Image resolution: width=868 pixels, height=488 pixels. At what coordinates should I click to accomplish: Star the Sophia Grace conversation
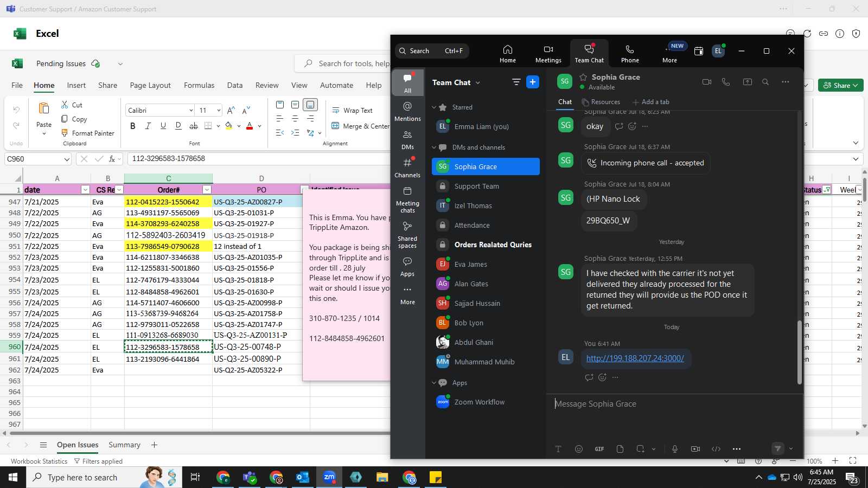point(583,77)
